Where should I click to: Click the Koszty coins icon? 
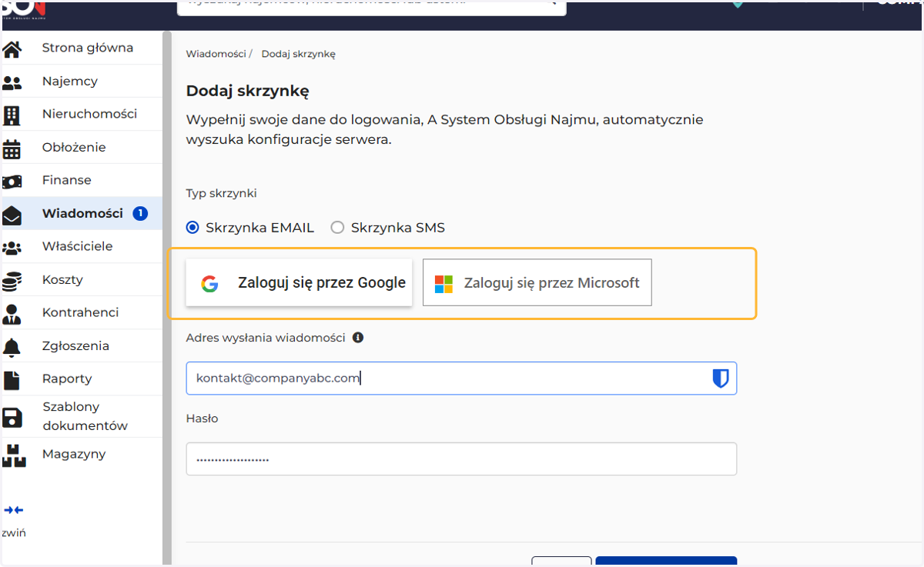pos(12,282)
